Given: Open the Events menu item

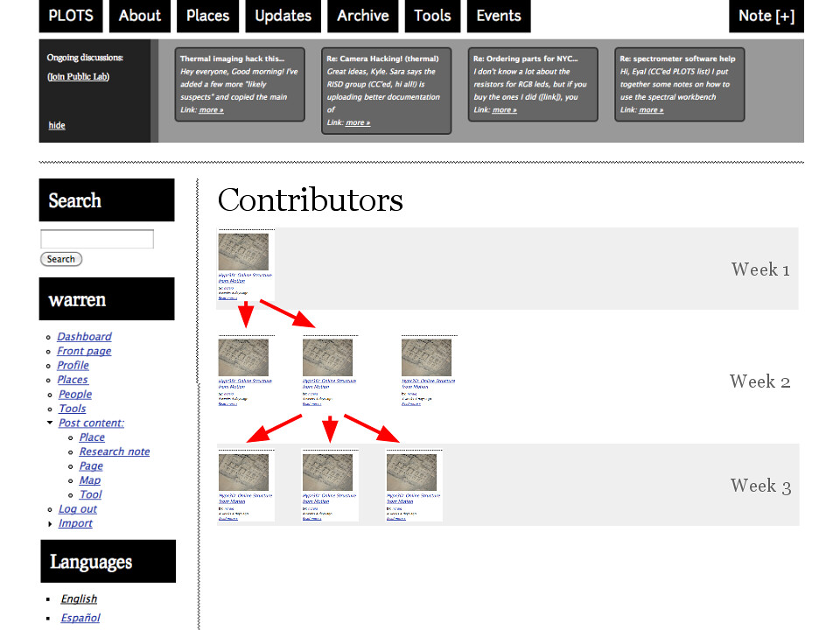Looking at the screenshot, I should [499, 16].
